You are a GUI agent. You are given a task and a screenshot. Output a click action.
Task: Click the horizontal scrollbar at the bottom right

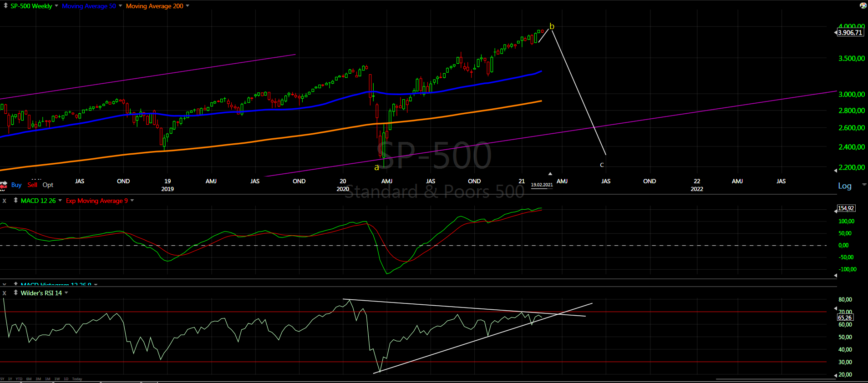tap(776, 378)
